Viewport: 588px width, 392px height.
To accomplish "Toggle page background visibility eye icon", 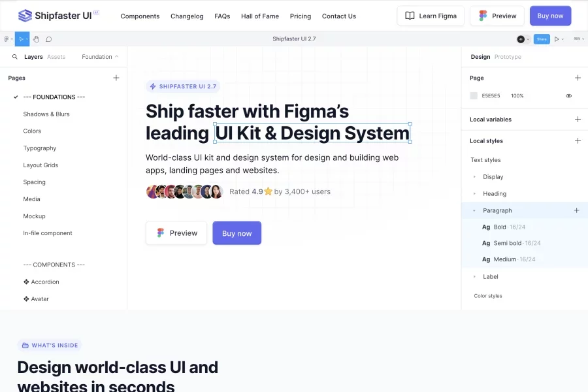I will coord(568,96).
